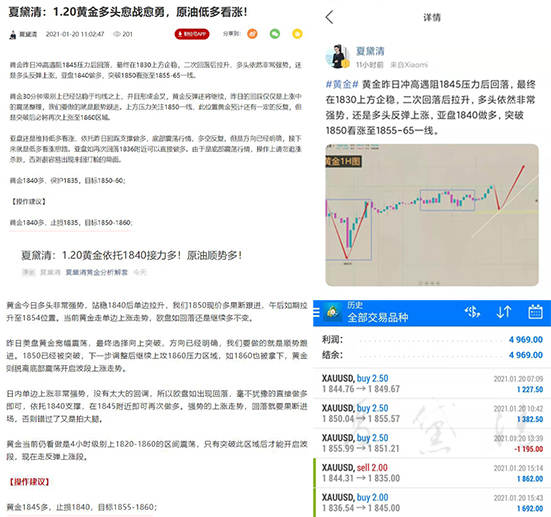Click the MT4 app logo icon in the history bar
This screenshot has width=551, height=517.
coord(333,311)
